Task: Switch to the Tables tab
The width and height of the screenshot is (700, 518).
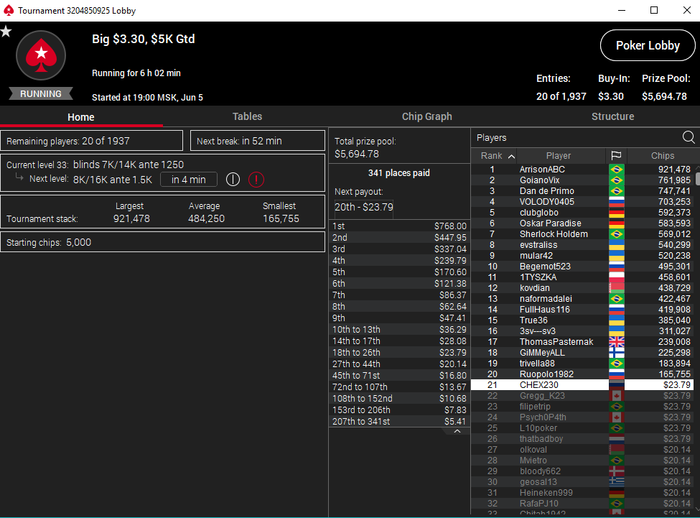Action: [247, 117]
